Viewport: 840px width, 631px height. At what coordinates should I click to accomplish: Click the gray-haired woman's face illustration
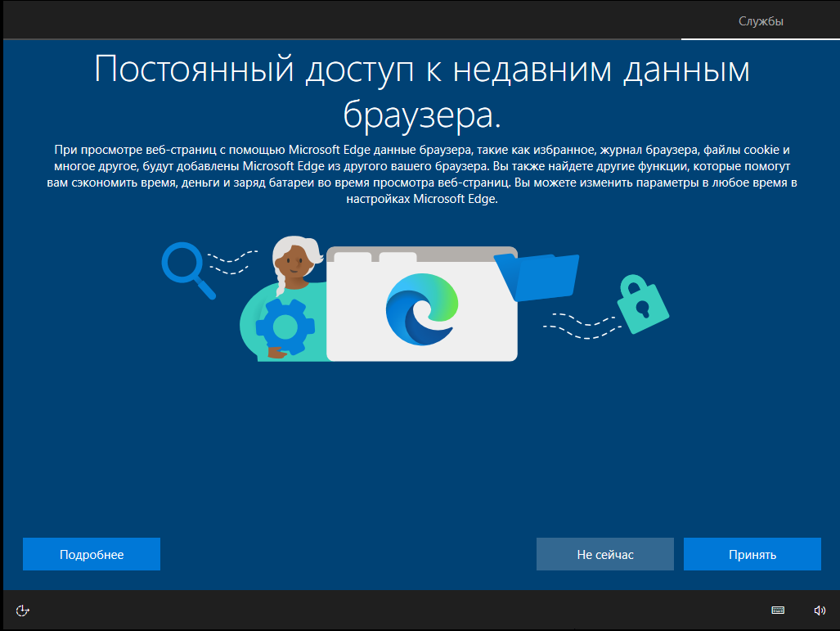coord(294,260)
